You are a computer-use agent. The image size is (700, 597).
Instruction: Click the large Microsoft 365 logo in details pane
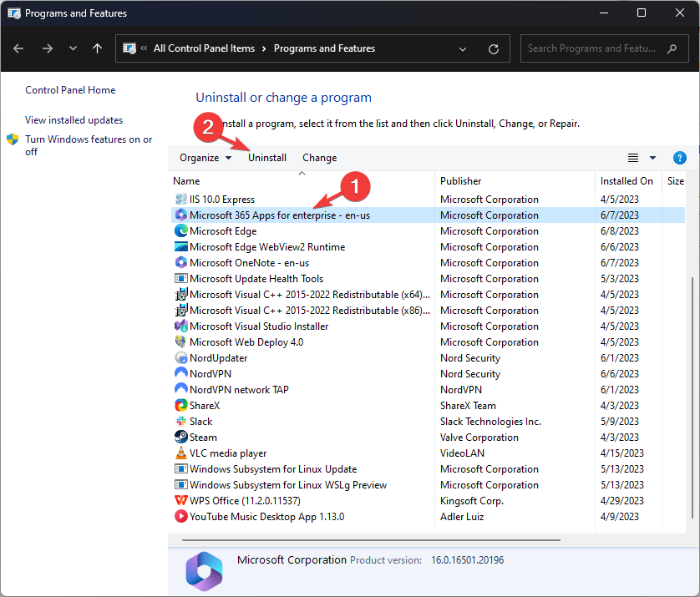click(x=204, y=570)
